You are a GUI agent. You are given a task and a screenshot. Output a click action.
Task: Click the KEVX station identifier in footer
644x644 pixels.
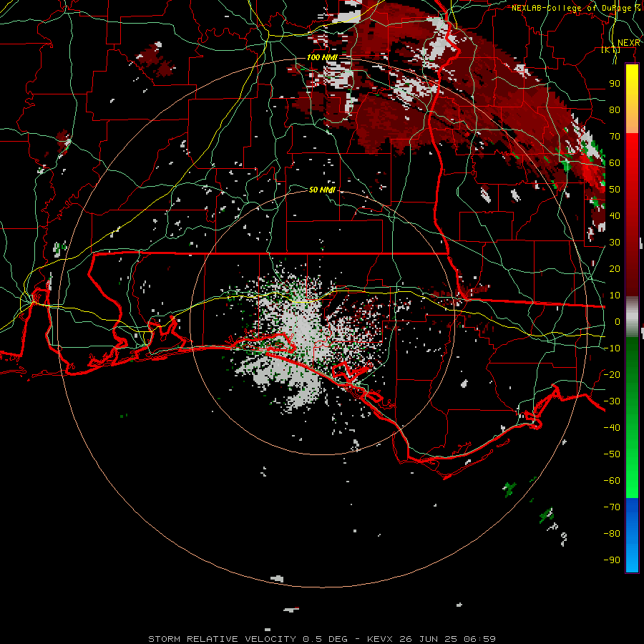tap(380, 639)
